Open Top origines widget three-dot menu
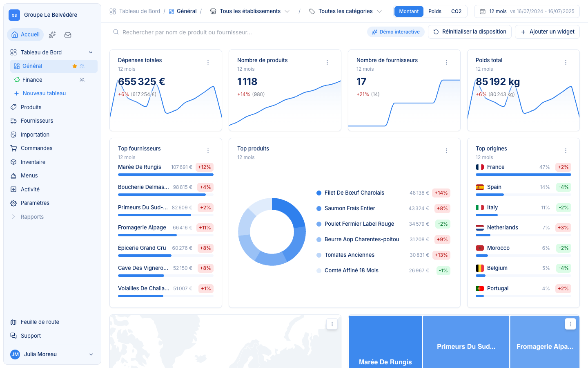 [566, 151]
